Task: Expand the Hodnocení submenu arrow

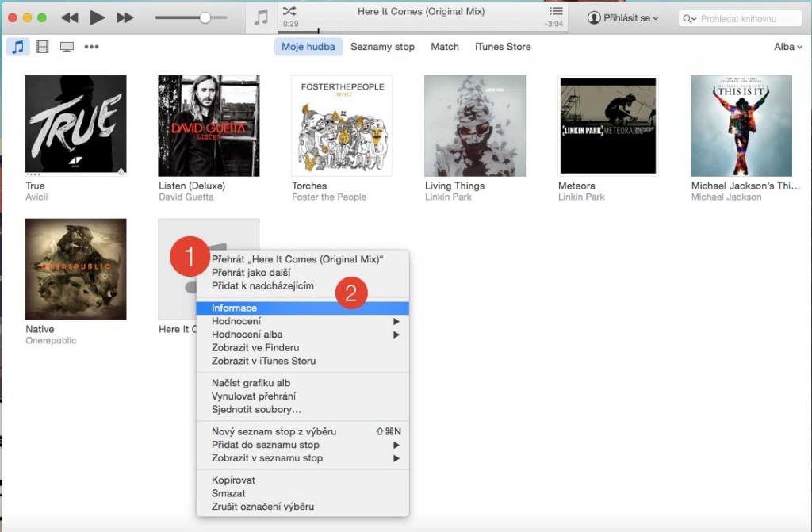Action: point(396,321)
